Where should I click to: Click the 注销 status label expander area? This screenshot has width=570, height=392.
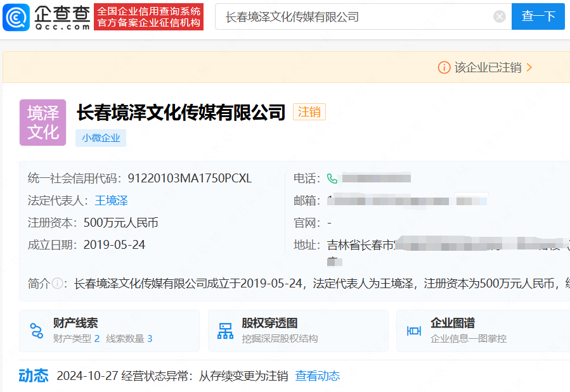[x=309, y=111]
